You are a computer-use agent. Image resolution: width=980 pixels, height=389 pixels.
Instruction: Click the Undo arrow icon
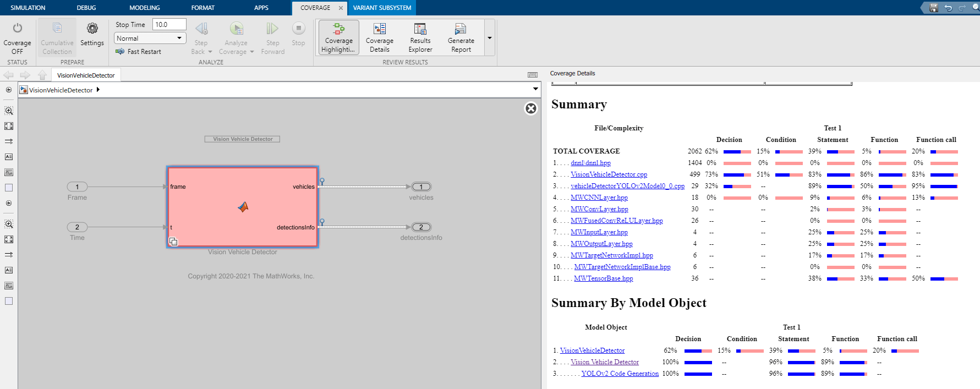point(948,8)
